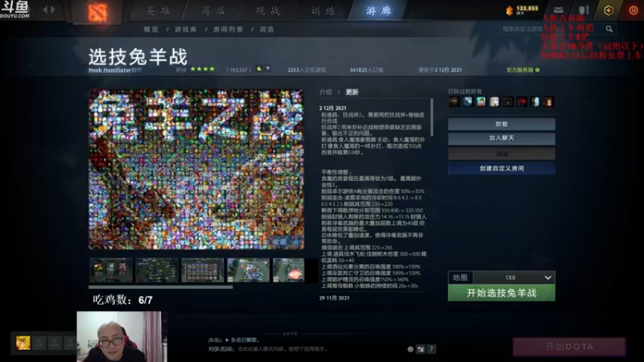Viewport: 644px width, 362px height.
Task: Open the seventh friend avatar under 已玩过的好友
Action: coord(535,101)
